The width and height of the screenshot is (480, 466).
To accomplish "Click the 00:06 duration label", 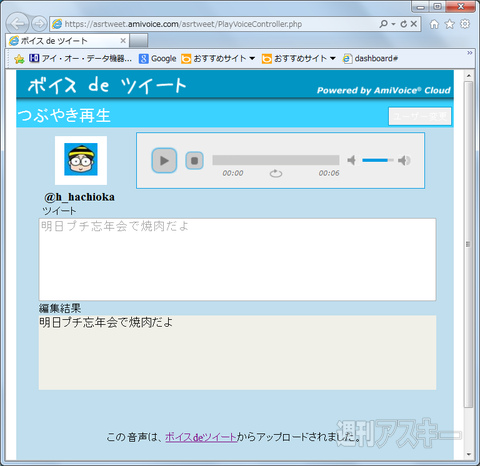I will (329, 173).
